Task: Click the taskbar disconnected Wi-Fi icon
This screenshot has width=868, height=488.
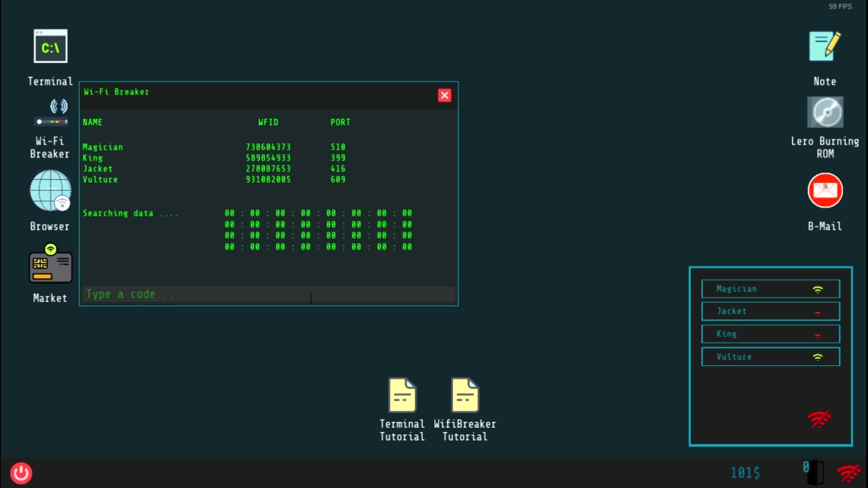Action: click(x=848, y=473)
